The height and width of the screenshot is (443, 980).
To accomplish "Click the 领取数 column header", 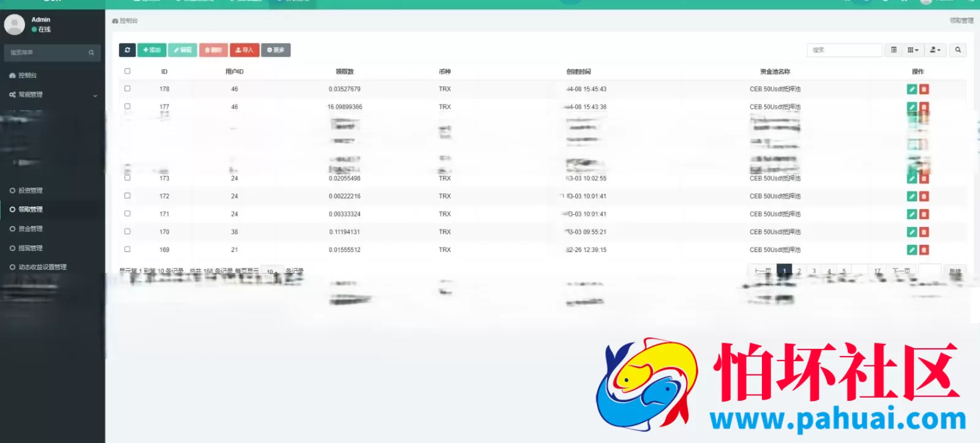I will coord(344,72).
